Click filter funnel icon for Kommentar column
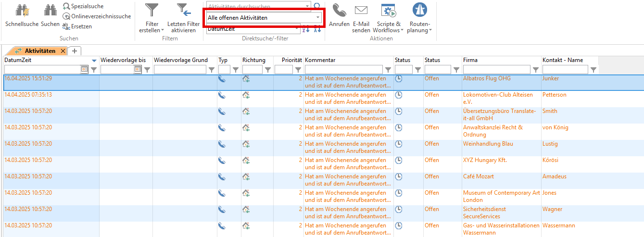Viewport: 644px width, 237px height. click(388, 70)
